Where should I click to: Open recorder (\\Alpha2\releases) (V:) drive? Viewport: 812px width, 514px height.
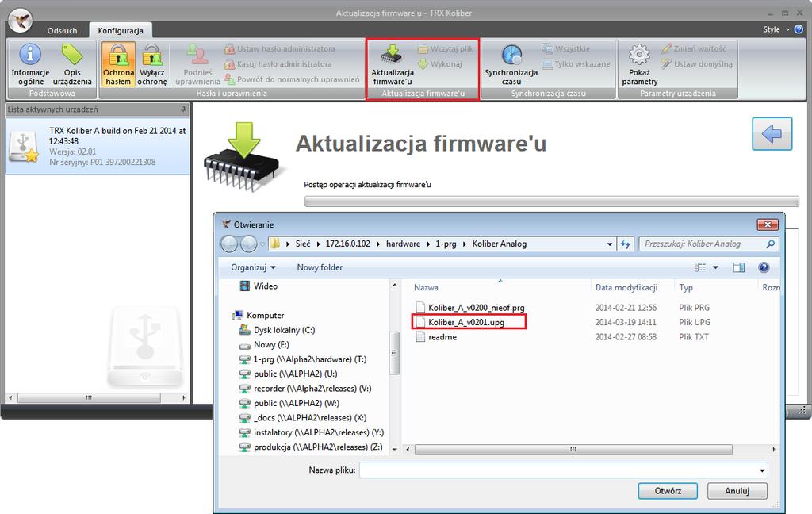pyautogui.click(x=305, y=389)
